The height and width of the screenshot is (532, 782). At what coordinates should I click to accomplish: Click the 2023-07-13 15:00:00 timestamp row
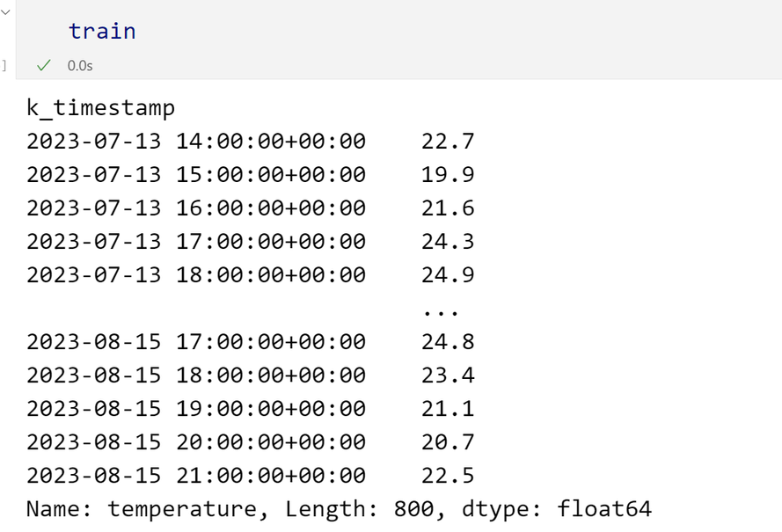click(x=251, y=174)
